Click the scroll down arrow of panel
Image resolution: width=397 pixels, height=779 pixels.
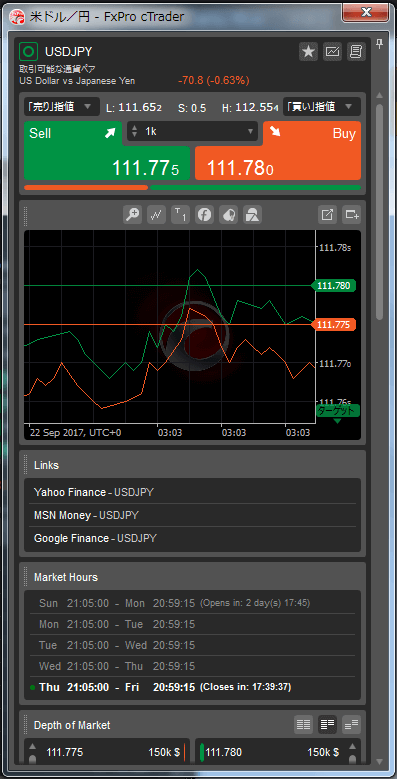point(380,761)
